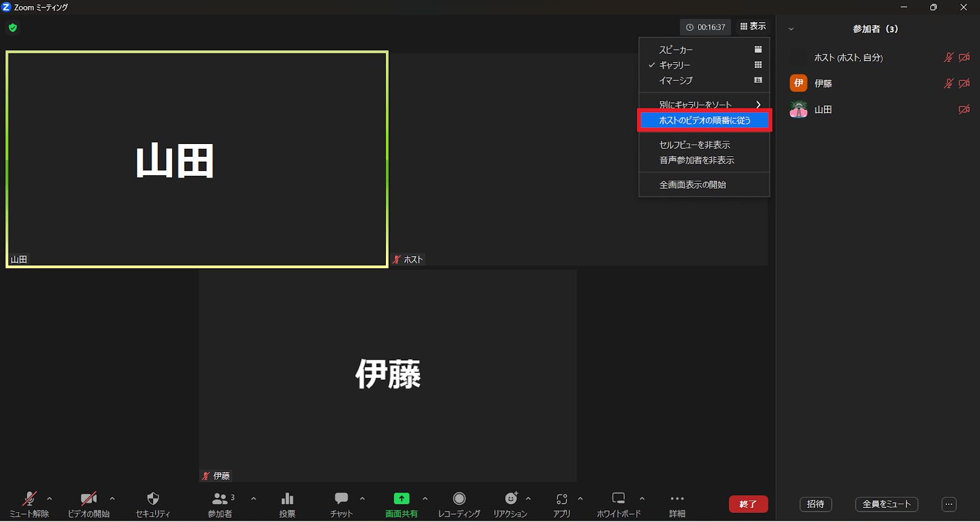980x522 pixels.
Task: Select Follow host's video order menu item
Action: click(x=704, y=121)
